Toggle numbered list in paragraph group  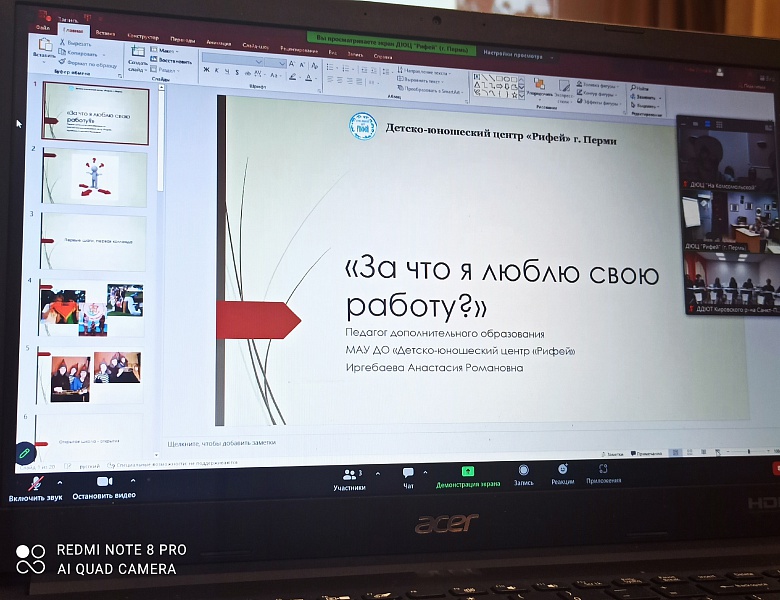tap(347, 68)
